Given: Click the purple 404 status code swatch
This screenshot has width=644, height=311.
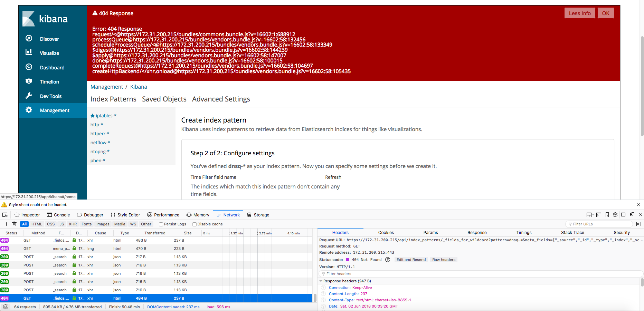Looking at the screenshot, I should (348, 260).
